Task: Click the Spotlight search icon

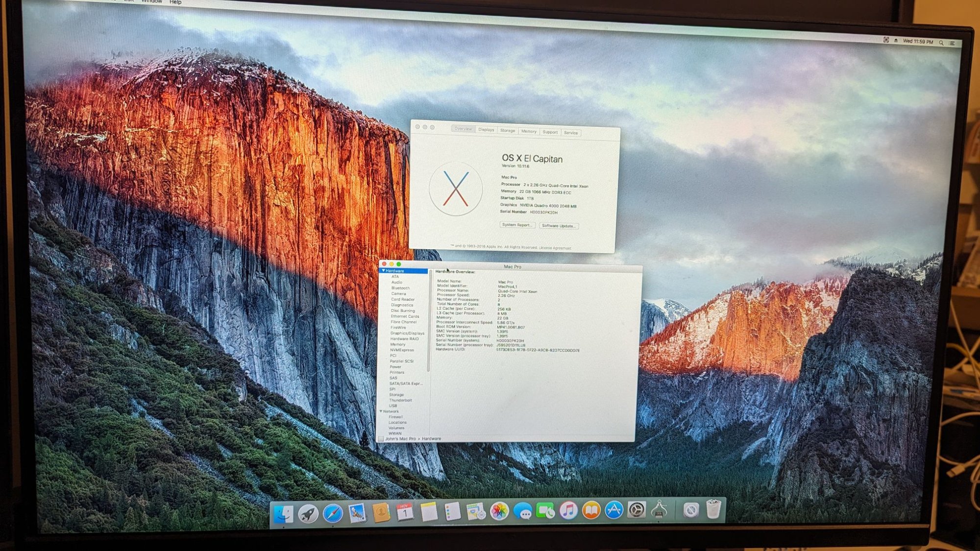Action: (x=941, y=43)
